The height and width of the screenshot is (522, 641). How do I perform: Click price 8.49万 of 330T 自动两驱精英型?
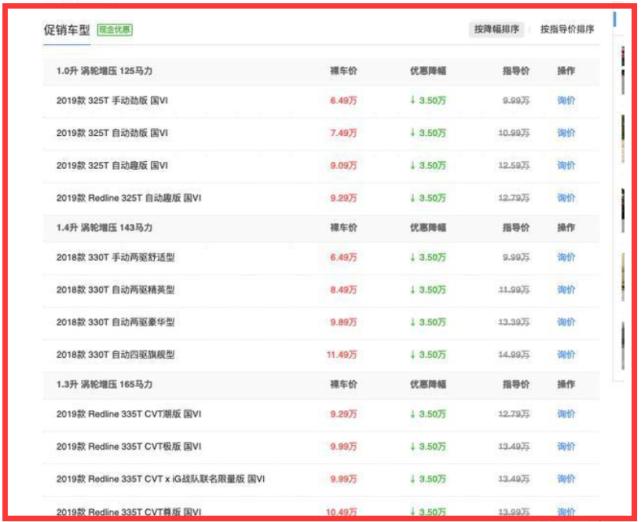click(x=343, y=290)
